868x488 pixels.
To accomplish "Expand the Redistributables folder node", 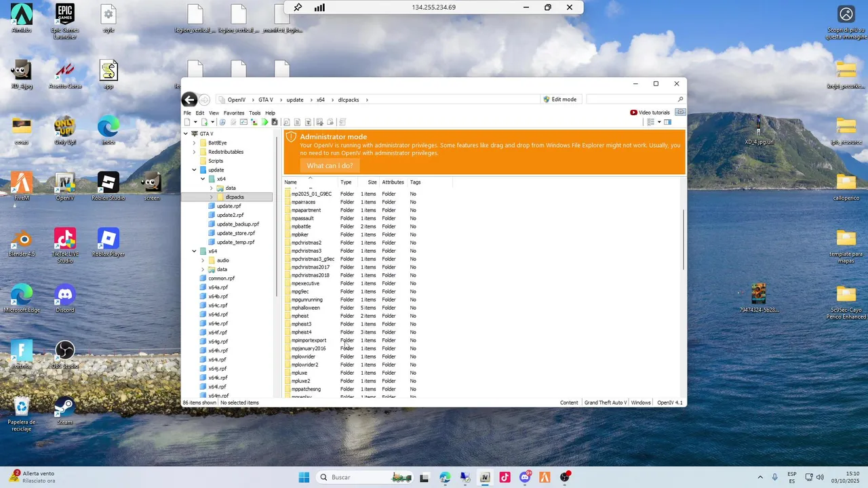I will (194, 152).
